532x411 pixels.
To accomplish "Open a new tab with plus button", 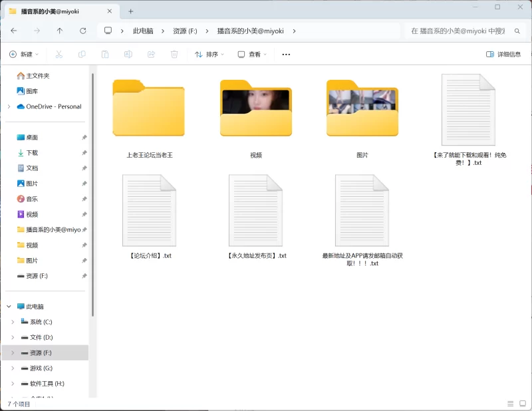I will tap(130, 11).
